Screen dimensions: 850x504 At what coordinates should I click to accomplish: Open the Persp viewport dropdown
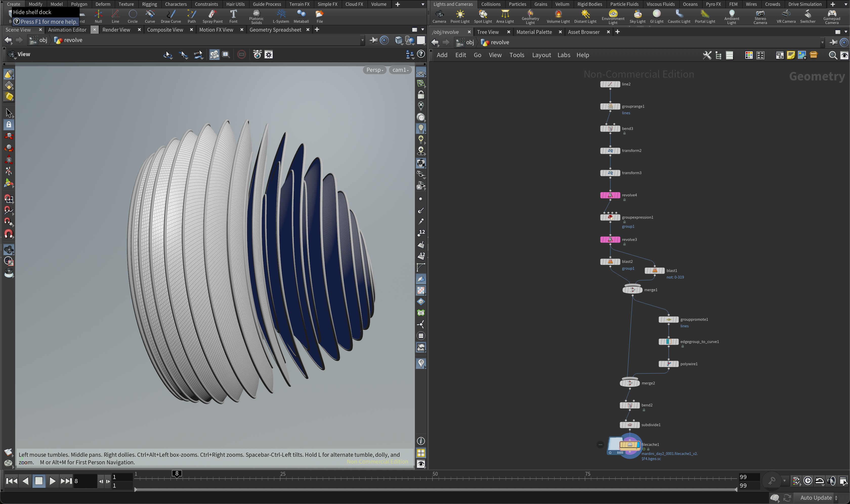tap(374, 70)
